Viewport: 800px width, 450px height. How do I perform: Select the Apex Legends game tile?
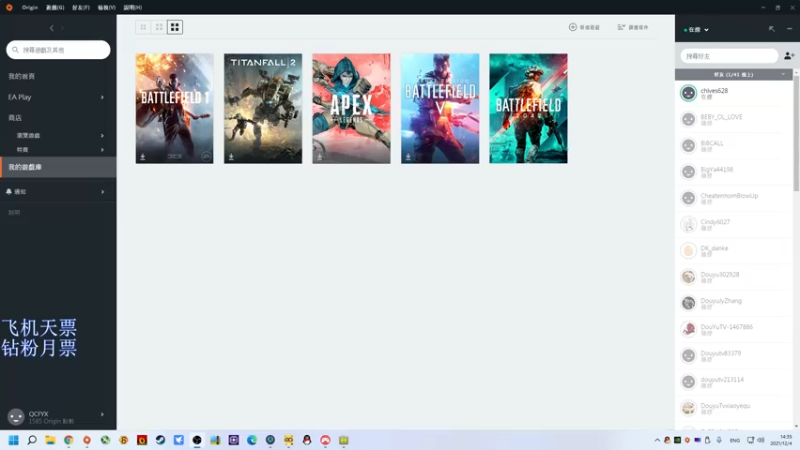click(x=352, y=109)
